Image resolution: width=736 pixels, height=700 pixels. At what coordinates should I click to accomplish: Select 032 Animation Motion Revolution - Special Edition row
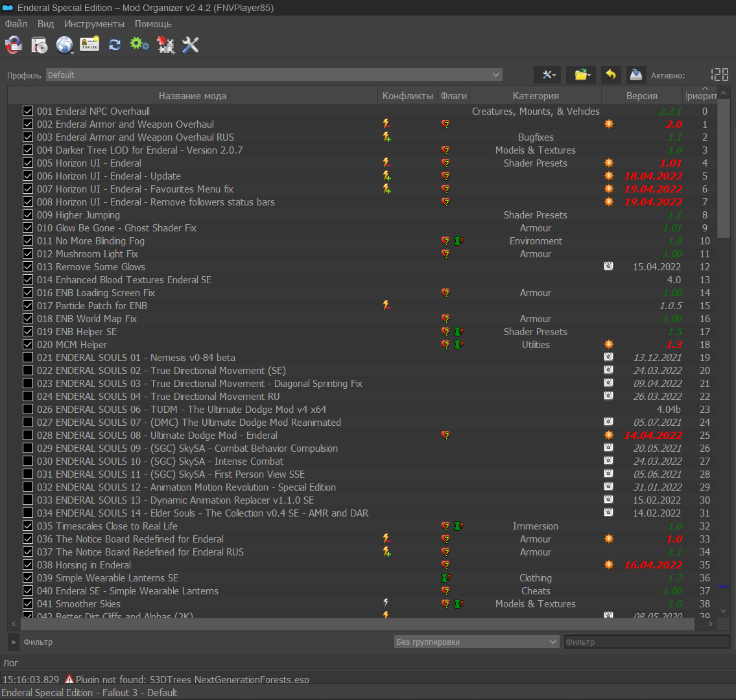(362, 487)
